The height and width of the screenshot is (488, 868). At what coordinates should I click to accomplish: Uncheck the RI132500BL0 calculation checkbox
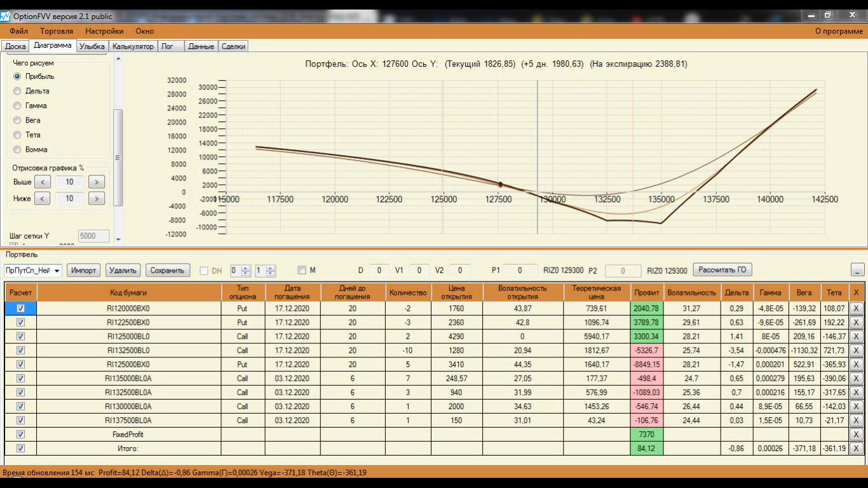tap(20, 350)
